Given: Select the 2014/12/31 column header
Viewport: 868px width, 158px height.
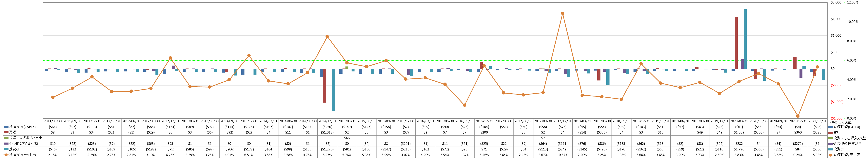Looking at the screenshot, I should point(327,121).
